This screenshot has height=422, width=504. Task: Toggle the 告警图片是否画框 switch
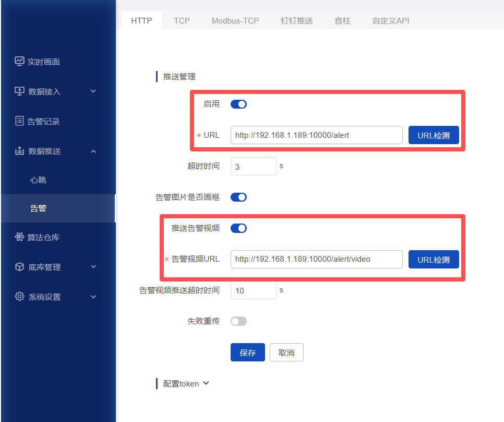point(238,197)
